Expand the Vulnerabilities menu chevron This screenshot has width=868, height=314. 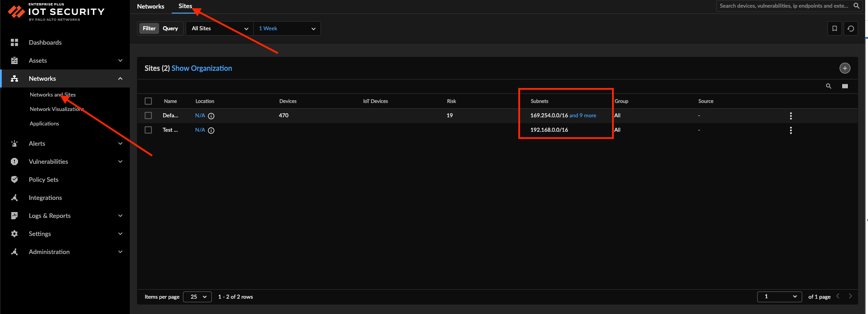pos(120,162)
